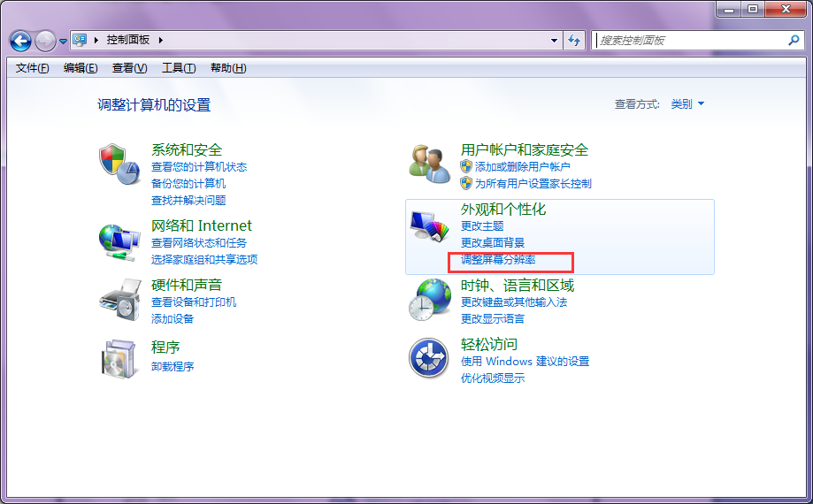
Task: Click 查看设备和打印机 link
Action: click(194, 302)
